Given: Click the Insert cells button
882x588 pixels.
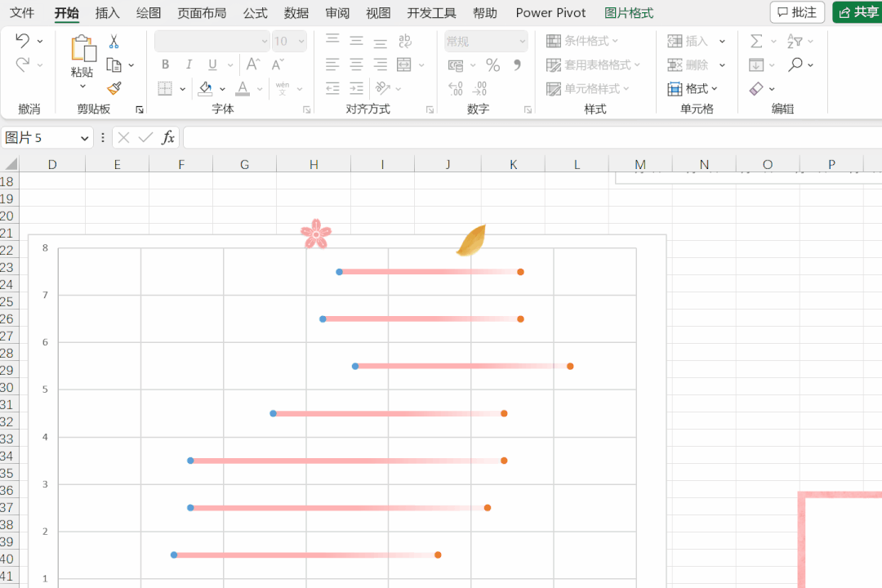Looking at the screenshot, I should point(688,41).
